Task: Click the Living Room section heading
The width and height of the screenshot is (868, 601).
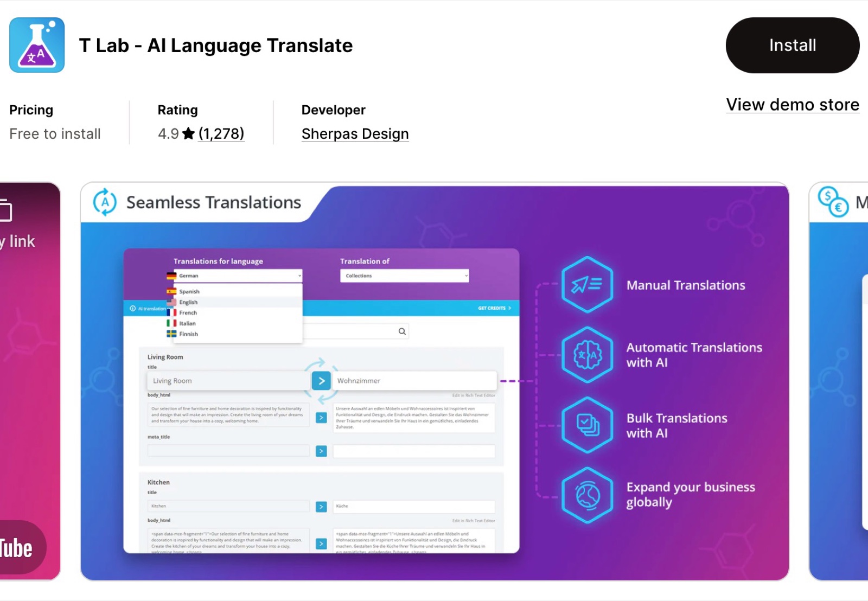Action: 165,357
